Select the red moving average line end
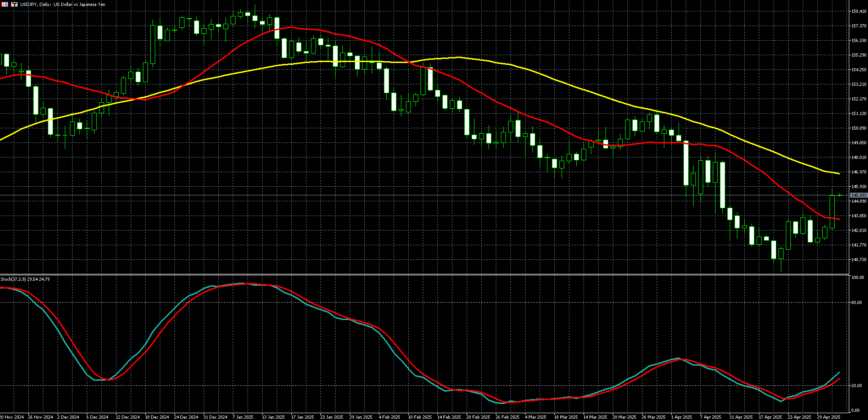Screen dimensions: 868x420 pyautogui.click(x=838, y=219)
